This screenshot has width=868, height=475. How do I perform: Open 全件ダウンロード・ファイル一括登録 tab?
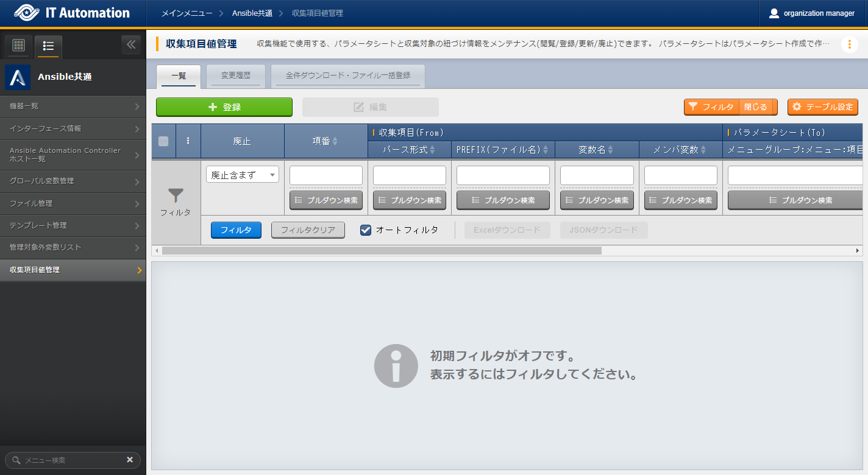click(347, 76)
